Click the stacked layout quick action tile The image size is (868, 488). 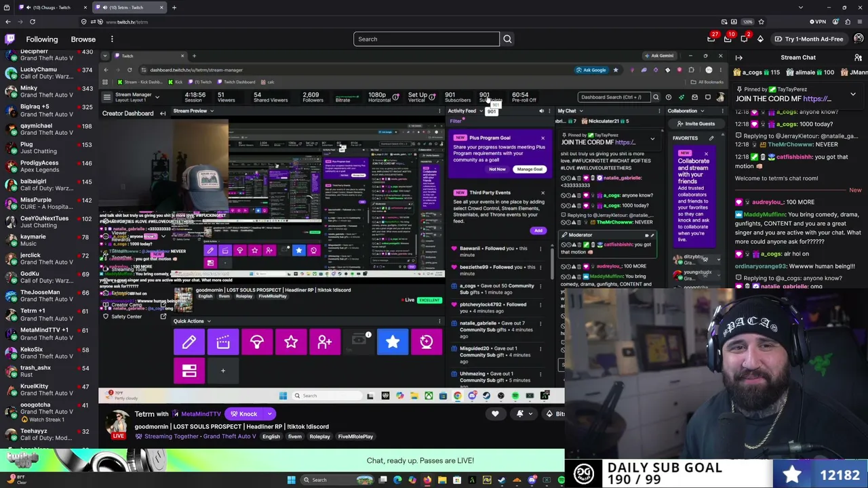[x=189, y=371]
